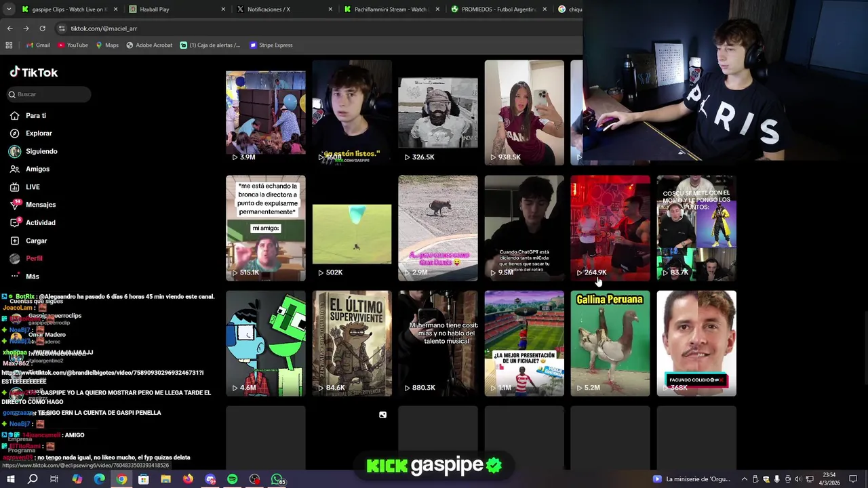View site information icon in address bar

tap(62, 28)
